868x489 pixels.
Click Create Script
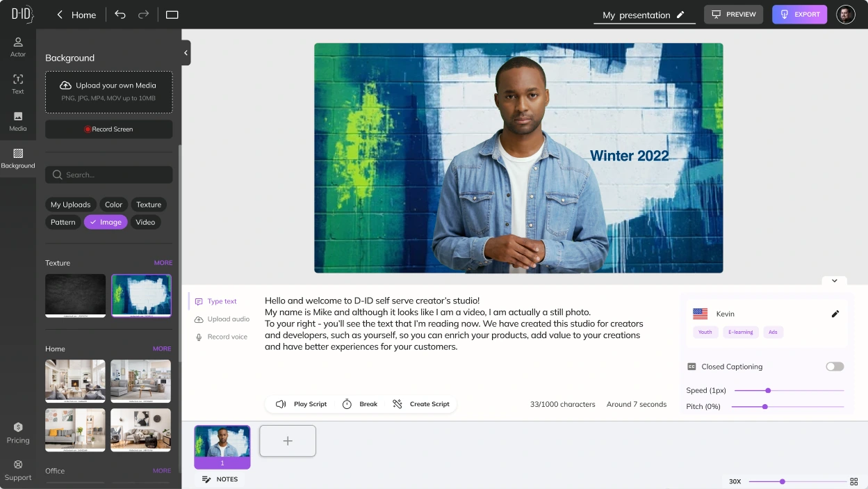[421, 404]
